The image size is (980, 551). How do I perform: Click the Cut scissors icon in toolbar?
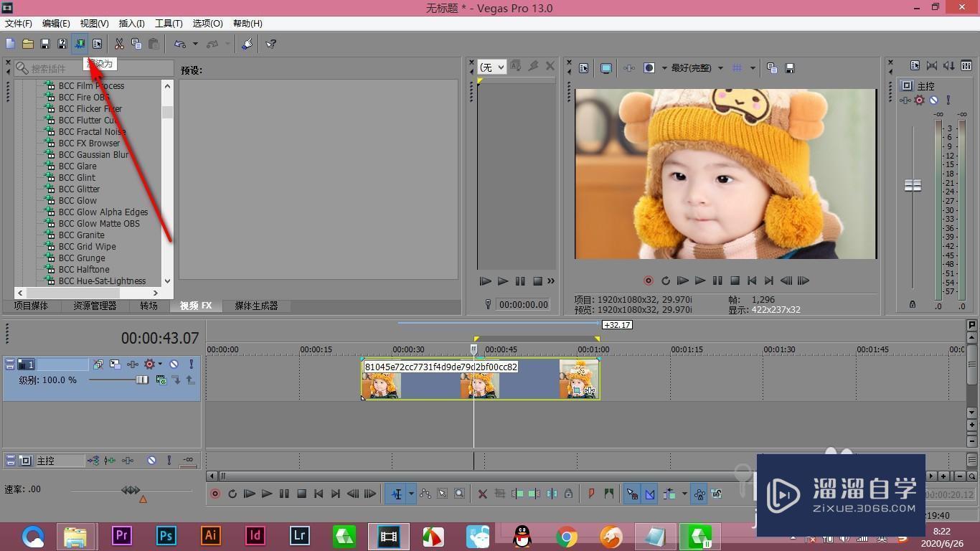[x=119, y=44]
